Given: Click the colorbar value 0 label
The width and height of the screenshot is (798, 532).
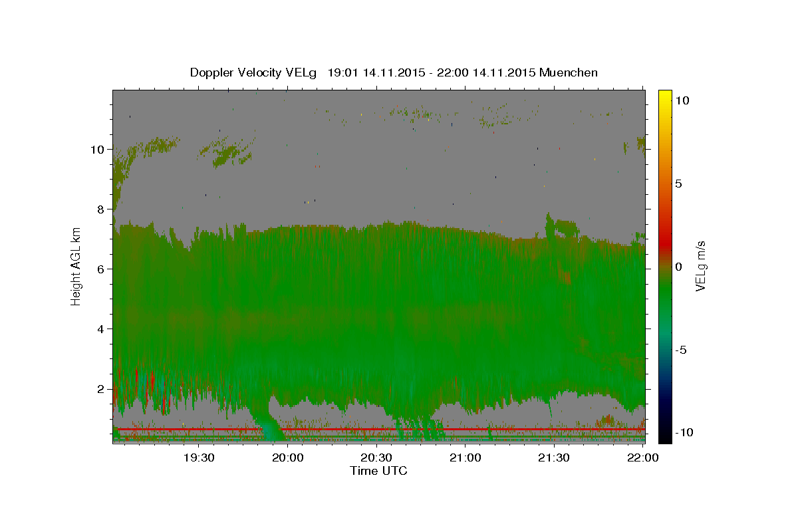Looking at the screenshot, I should tap(678, 267).
